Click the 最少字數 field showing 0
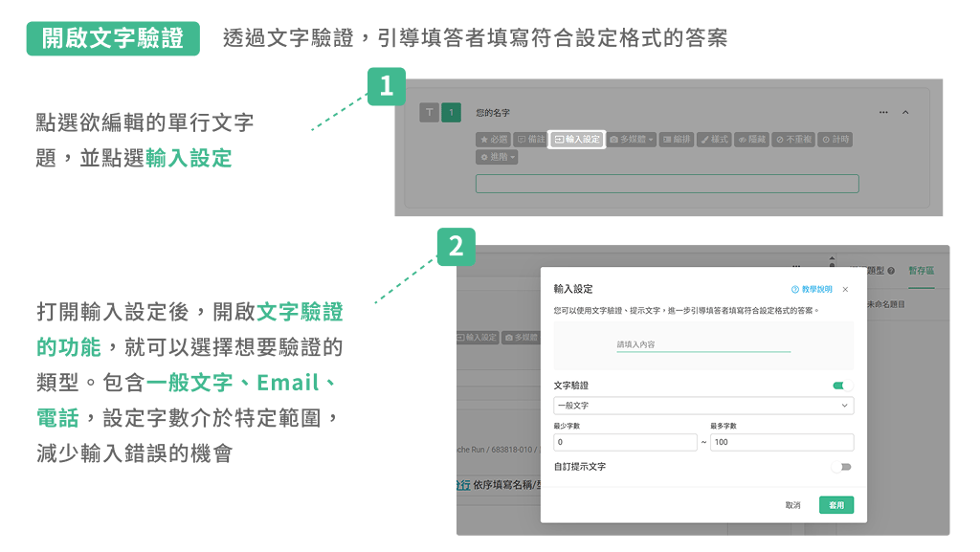This screenshot has width=980, height=552. pos(625,442)
